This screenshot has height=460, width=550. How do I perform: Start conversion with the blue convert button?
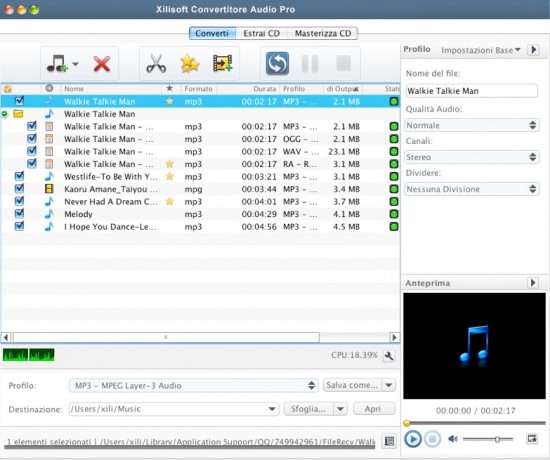click(277, 64)
